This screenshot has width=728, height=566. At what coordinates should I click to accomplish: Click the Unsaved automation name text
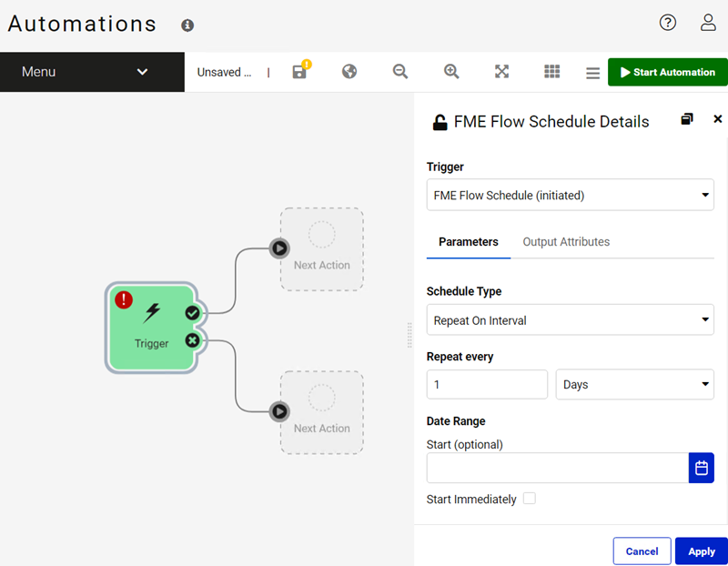coord(224,72)
